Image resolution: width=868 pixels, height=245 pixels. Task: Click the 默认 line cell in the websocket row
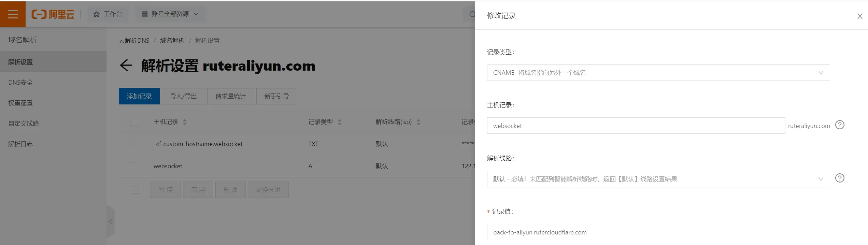click(x=382, y=166)
